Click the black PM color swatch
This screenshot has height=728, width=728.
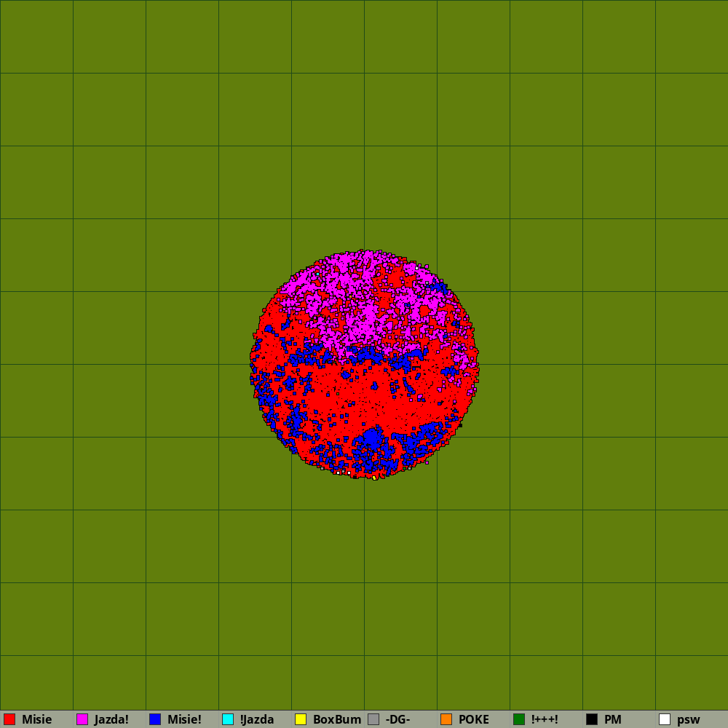pos(592,719)
